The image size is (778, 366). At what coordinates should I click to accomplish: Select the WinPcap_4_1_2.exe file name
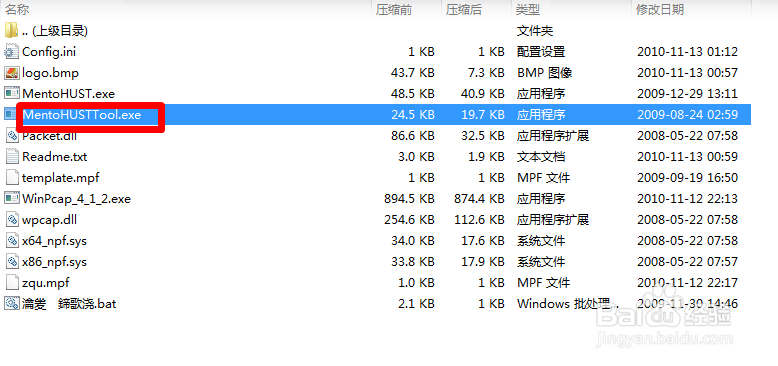[76, 199]
